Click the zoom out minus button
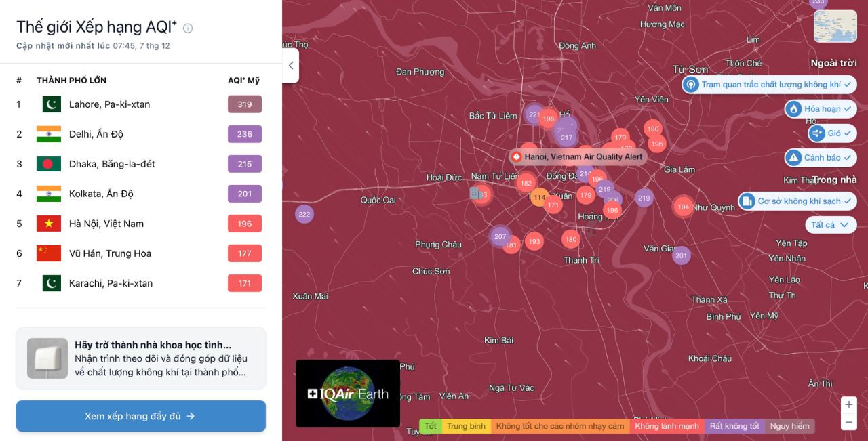868x441 pixels. [x=848, y=422]
